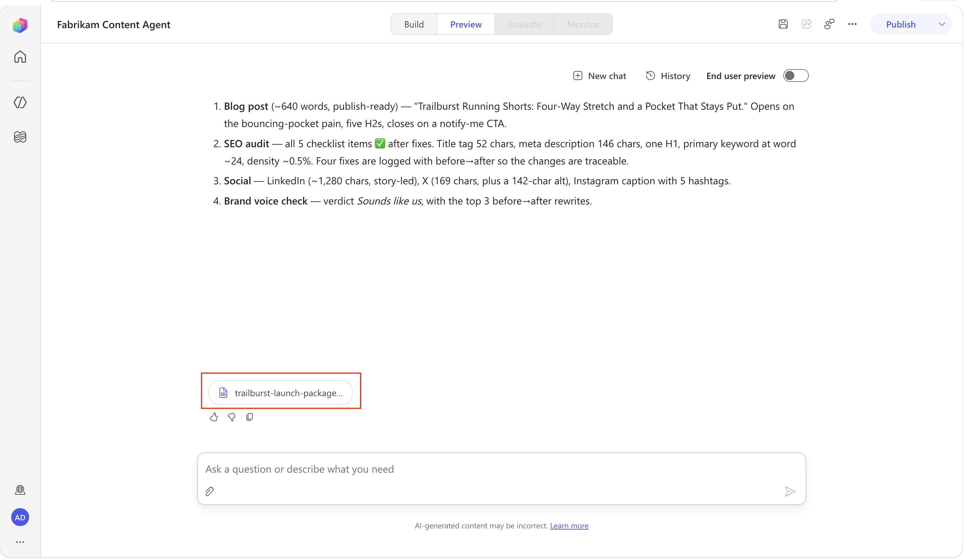Click the Copilot Studio logo icon
The image size is (965, 560).
point(20,25)
